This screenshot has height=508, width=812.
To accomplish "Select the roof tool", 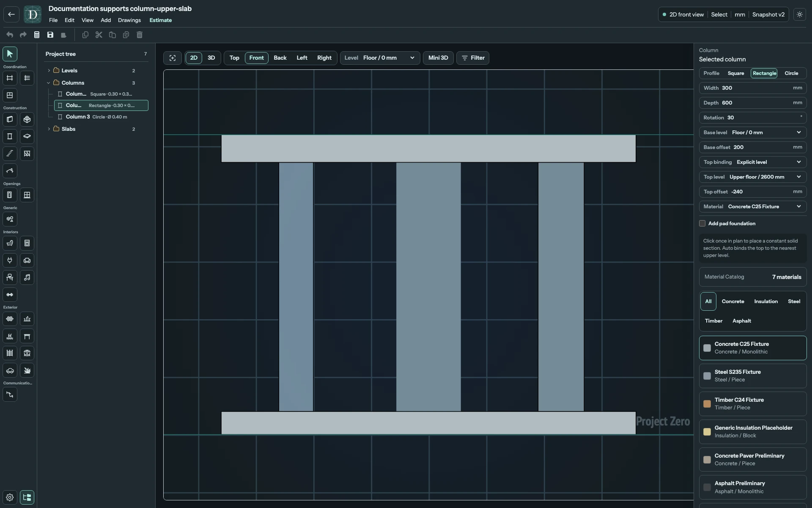I will (x=10, y=171).
